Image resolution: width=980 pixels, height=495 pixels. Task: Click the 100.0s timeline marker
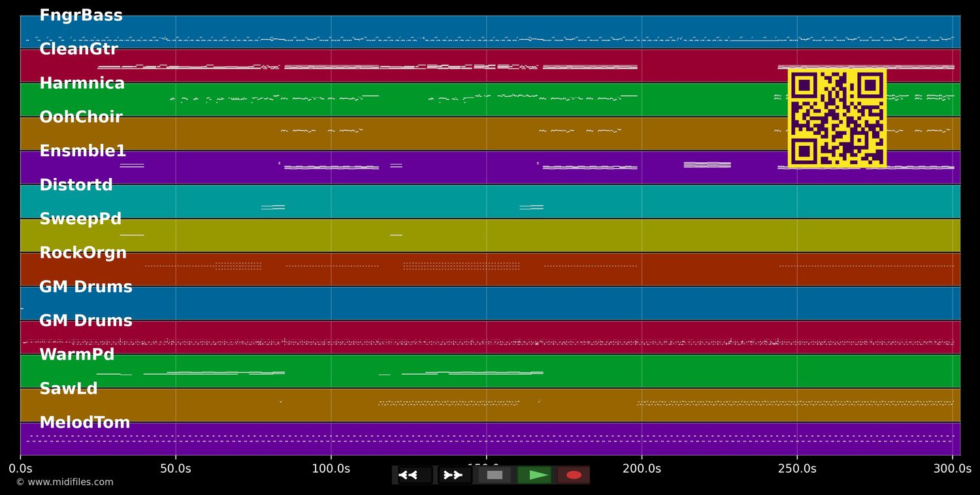[x=331, y=469]
